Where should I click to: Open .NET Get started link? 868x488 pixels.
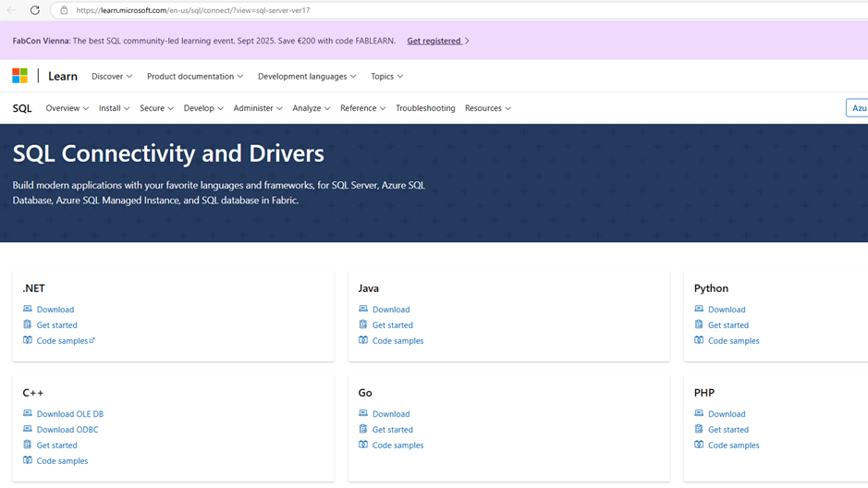[x=57, y=324]
